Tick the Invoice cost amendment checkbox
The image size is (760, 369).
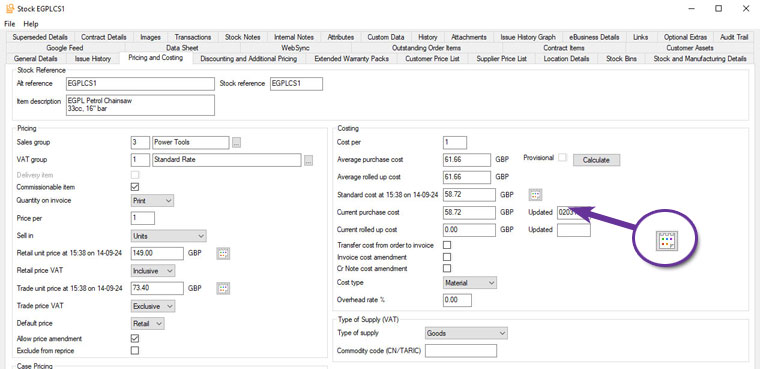pyautogui.click(x=447, y=257)
